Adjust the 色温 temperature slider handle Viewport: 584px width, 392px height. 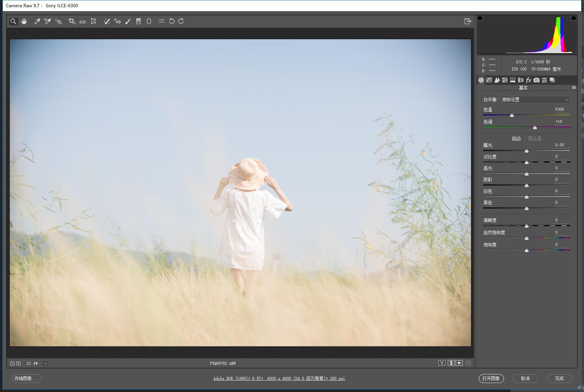pyautogui.click(x=512, y=116)
